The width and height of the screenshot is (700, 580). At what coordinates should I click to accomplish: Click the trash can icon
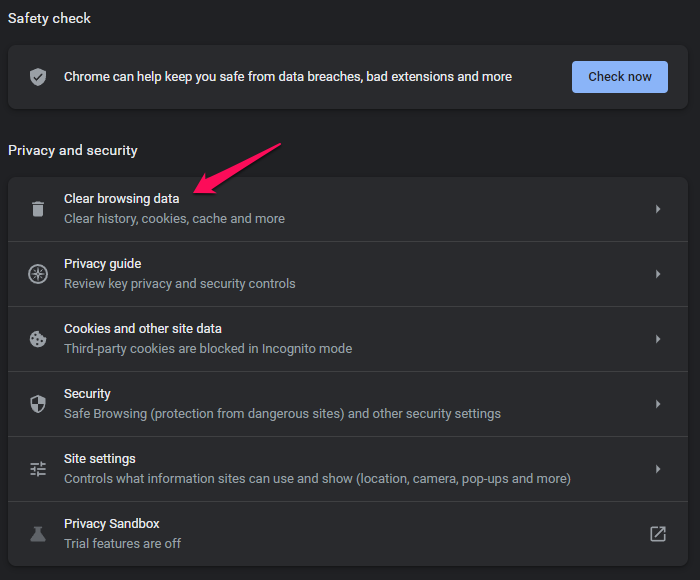[x=38, y=209]
